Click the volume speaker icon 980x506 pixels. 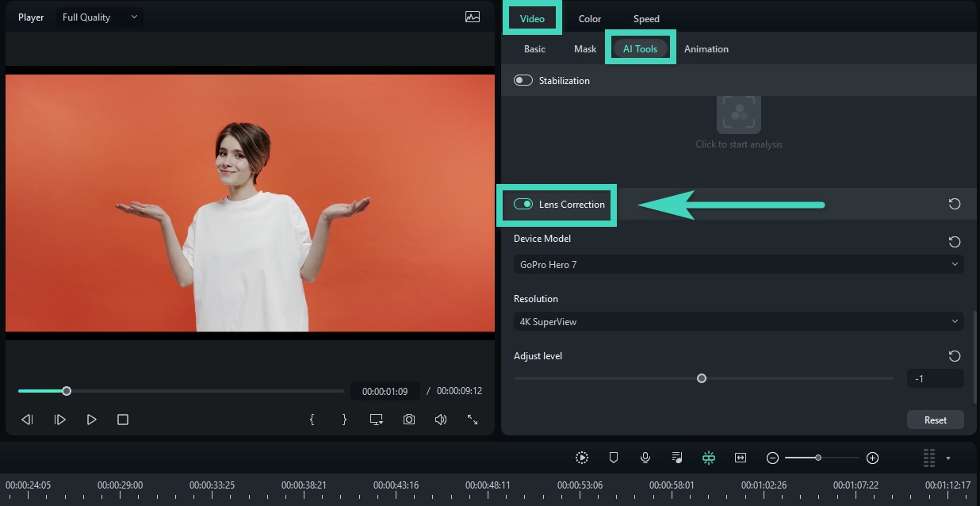tap(441, 420)
